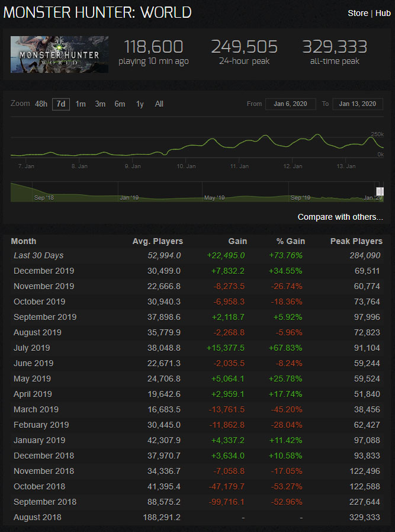
Task: Click the percent gain +67.83%
Action: [285, 348]
